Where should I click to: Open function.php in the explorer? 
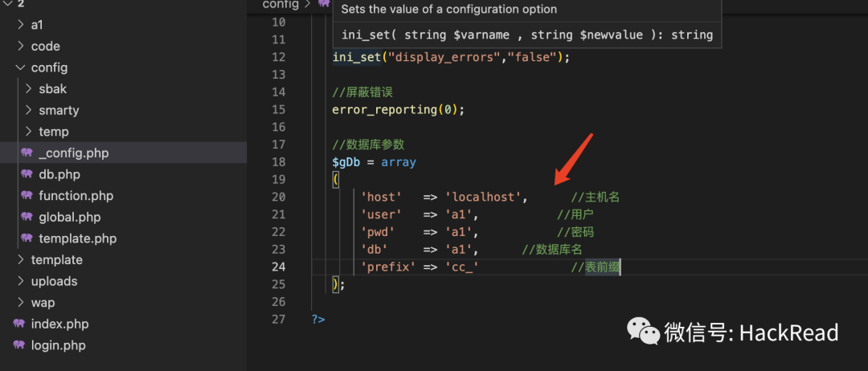click(x=76, y=196)
